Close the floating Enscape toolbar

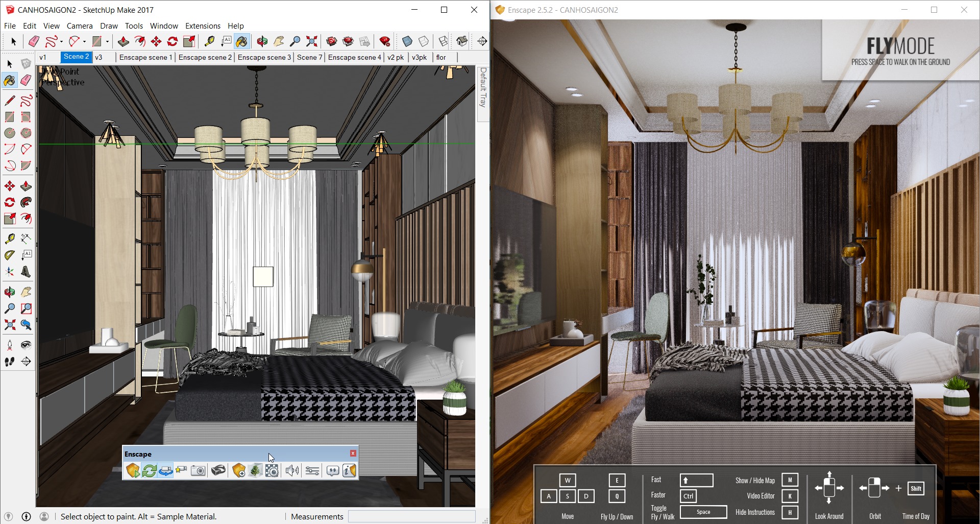pos(353,454)
